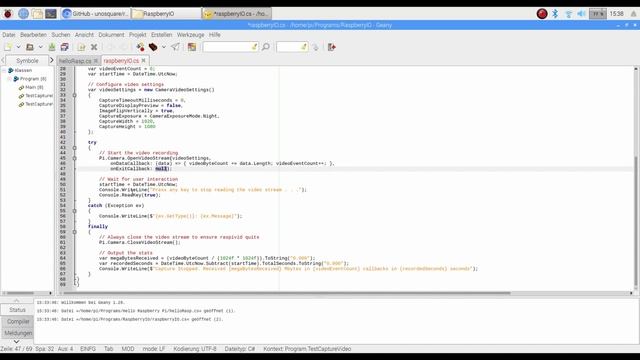Click the up arrow above Status tab
Image resolution: width=640 pixels, height=360 pixels.
point(17,301)
